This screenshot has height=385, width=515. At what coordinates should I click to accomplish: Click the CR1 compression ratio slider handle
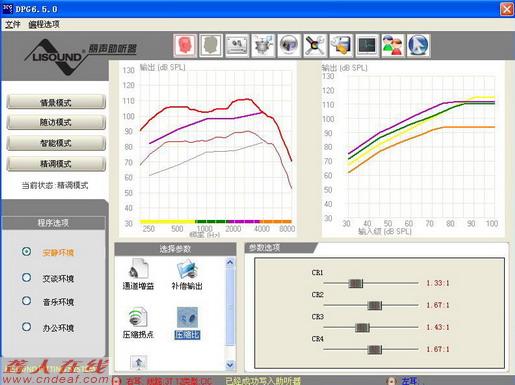tap(355, 283)
